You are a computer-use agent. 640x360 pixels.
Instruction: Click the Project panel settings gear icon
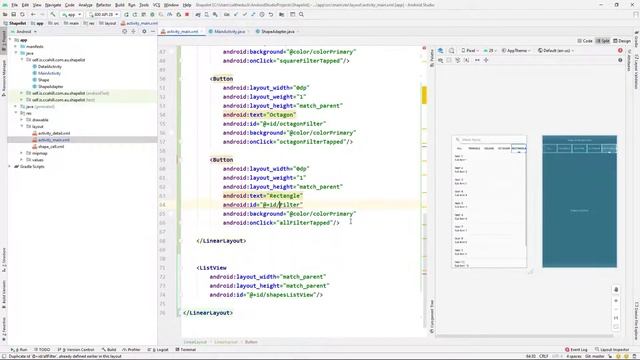[144, 31]
